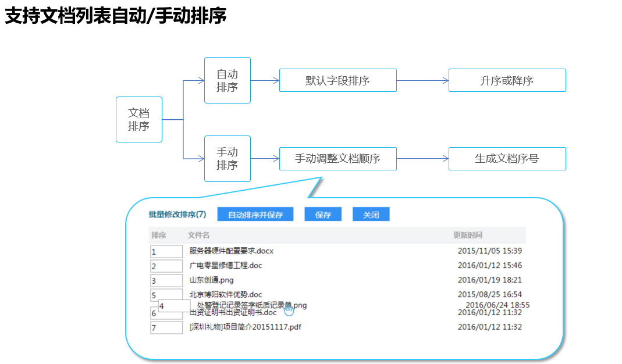Click the 保存 button
Viewport: 622px width, 364px height.
pyautogui.click(x=323, y=215)
